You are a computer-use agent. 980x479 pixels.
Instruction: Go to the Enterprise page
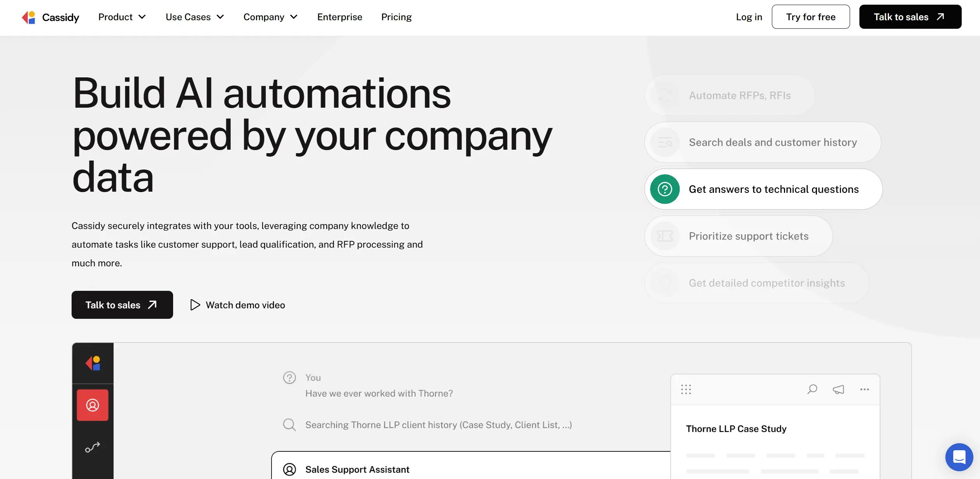coord(340,17)
